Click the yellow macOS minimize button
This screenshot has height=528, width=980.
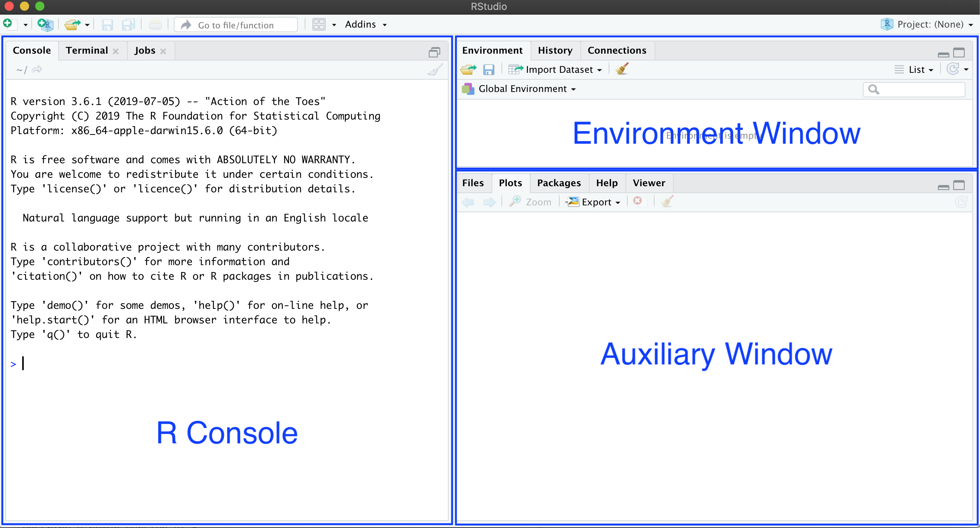24,6
